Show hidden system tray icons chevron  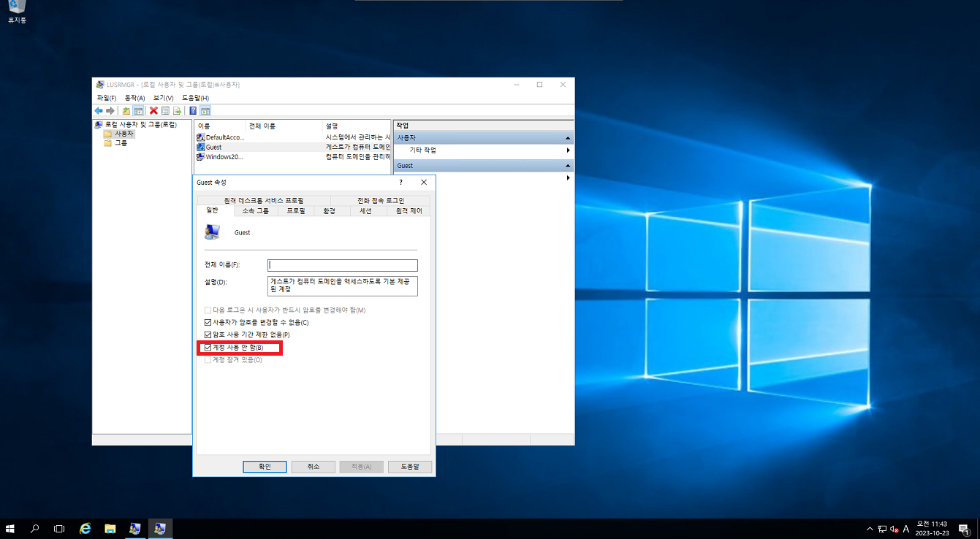coord(870,529)
